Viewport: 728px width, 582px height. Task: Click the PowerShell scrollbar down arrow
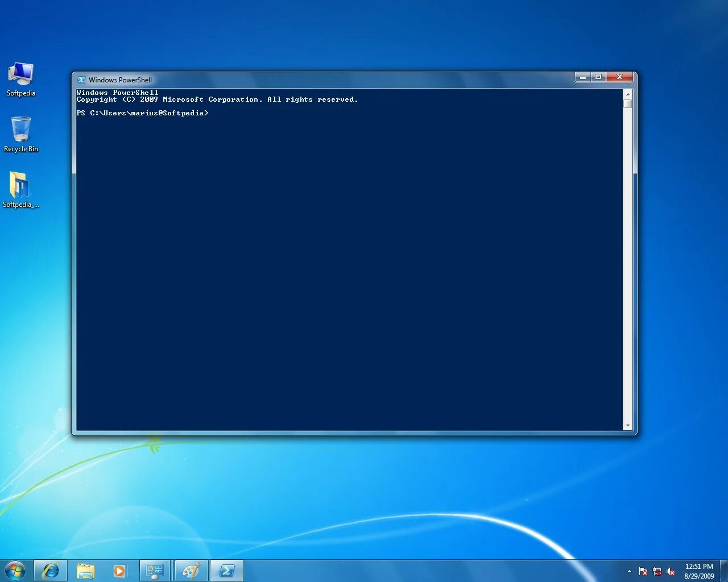click(628, 426)
